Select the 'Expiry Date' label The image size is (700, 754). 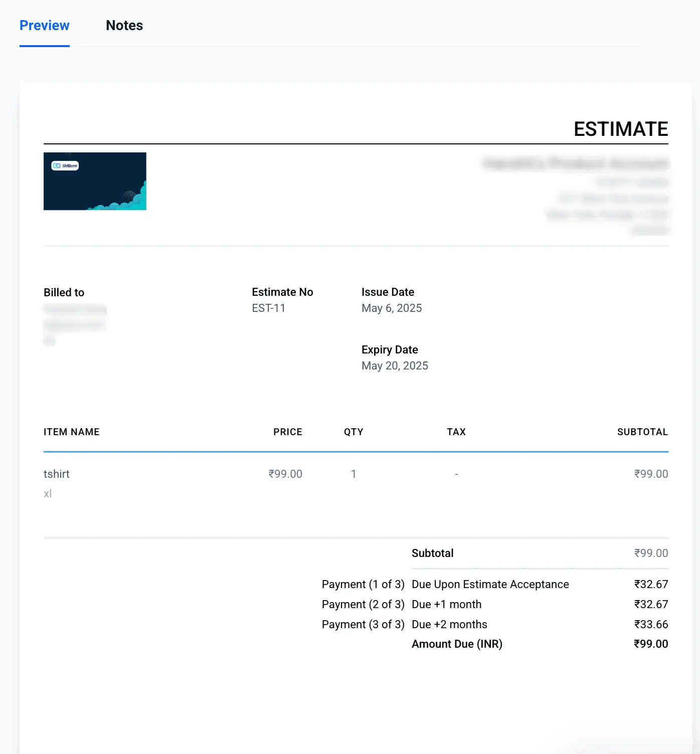pyautogui.click(x=390, y=349)
